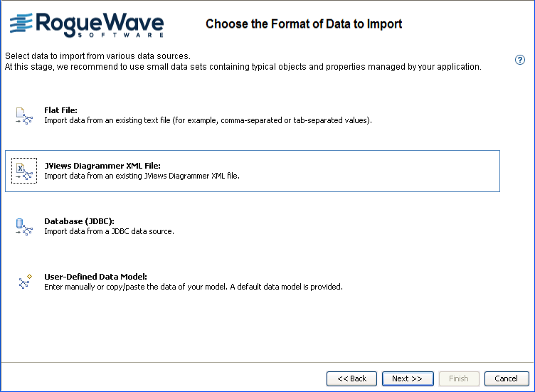Click the greyed-out Finish button
The width and height of the screenshot is (535, 392).
click(459, 378)
